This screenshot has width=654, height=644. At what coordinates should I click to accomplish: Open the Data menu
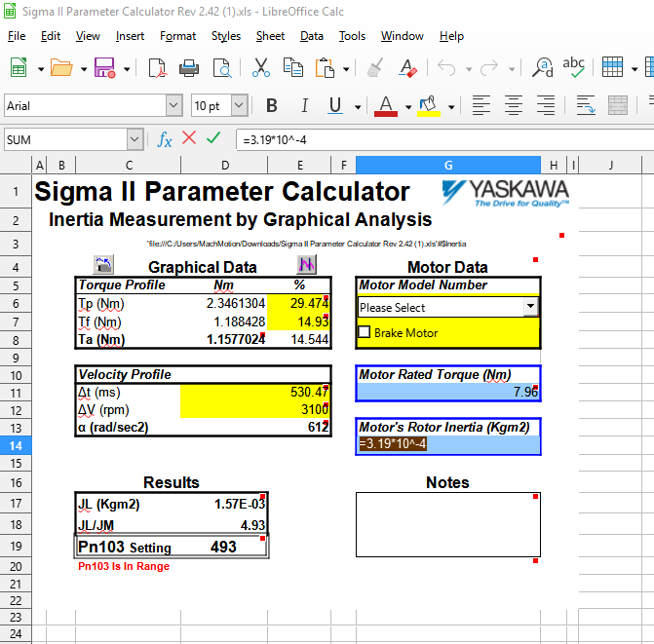click(x=312, y=36)
